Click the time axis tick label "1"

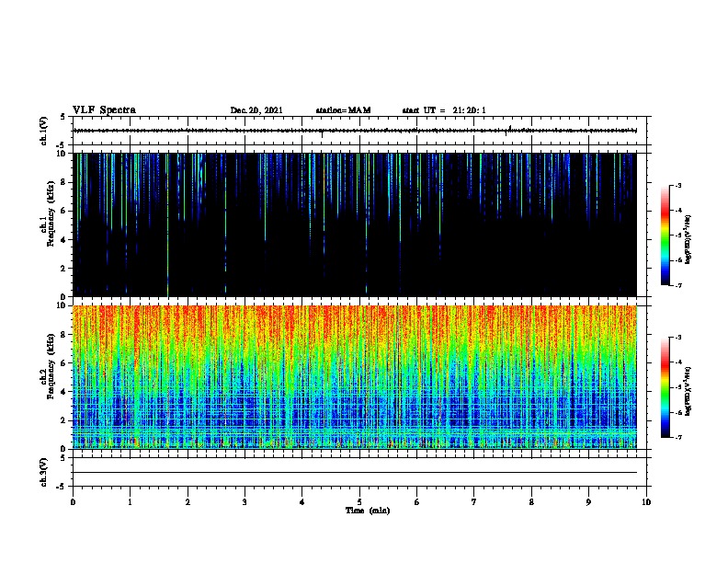point(130,502)
